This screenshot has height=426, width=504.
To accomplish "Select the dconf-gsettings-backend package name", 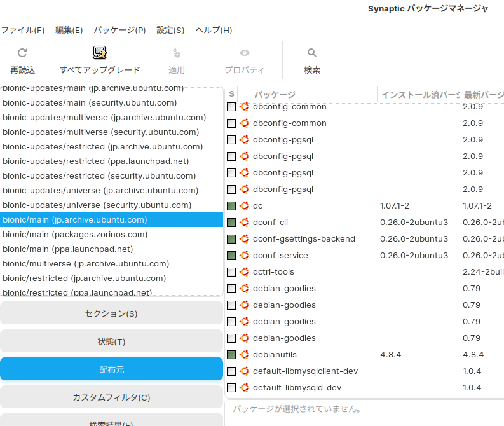I will pos(304,239).
